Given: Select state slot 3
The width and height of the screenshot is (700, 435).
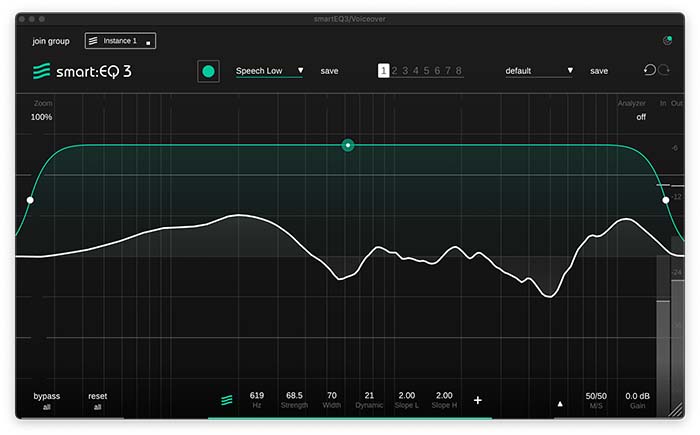Looking at the screenshot, I should [405, 71].
